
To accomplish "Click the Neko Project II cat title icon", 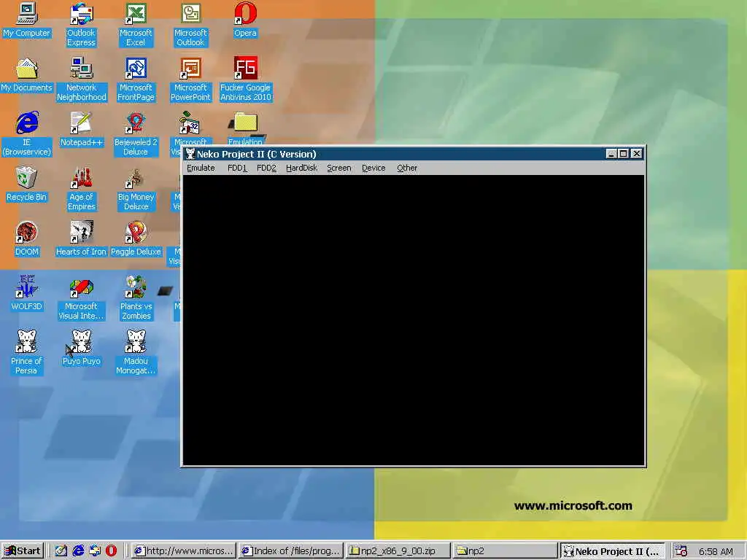I will click(190, 154).
